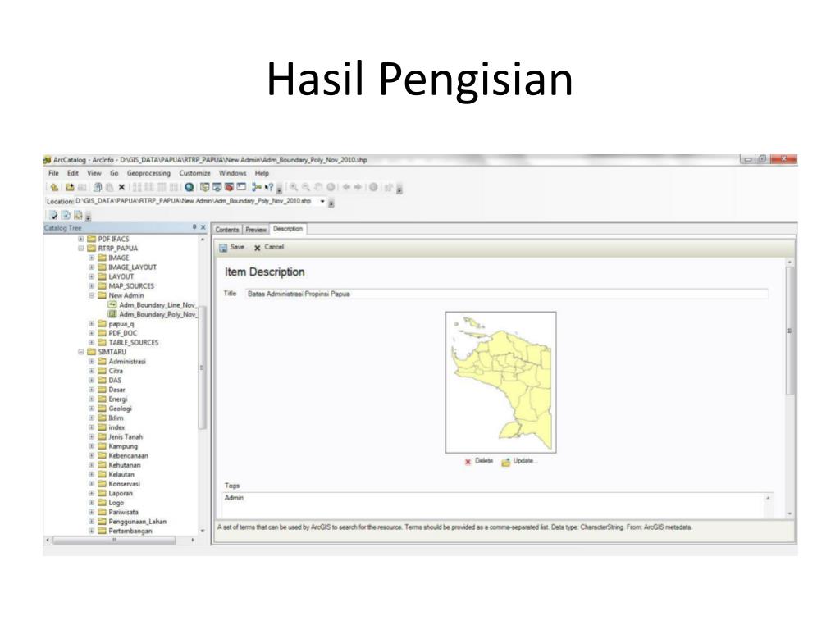Collapse the SIMTARU folder
Viewport: 840px width, 630px height.
[x=81, y=352]
